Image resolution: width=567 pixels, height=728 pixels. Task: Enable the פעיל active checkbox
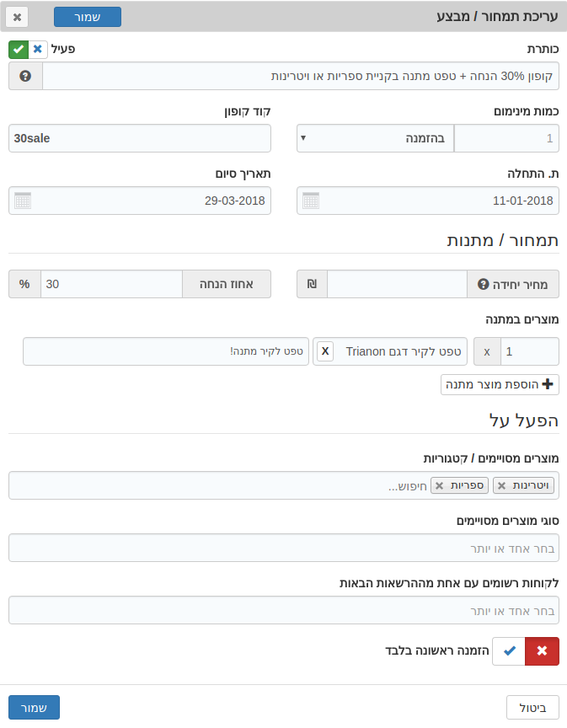point(18,50)
